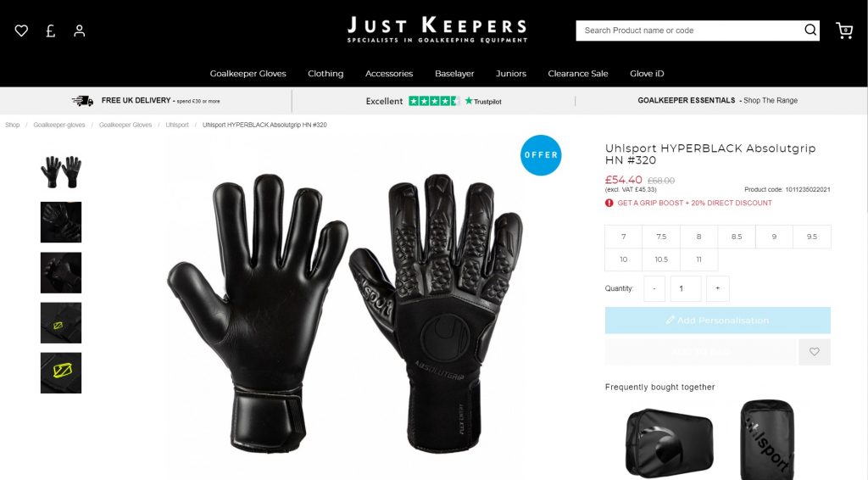Open the user account icon
868x480 pixels.
(79, 31)
